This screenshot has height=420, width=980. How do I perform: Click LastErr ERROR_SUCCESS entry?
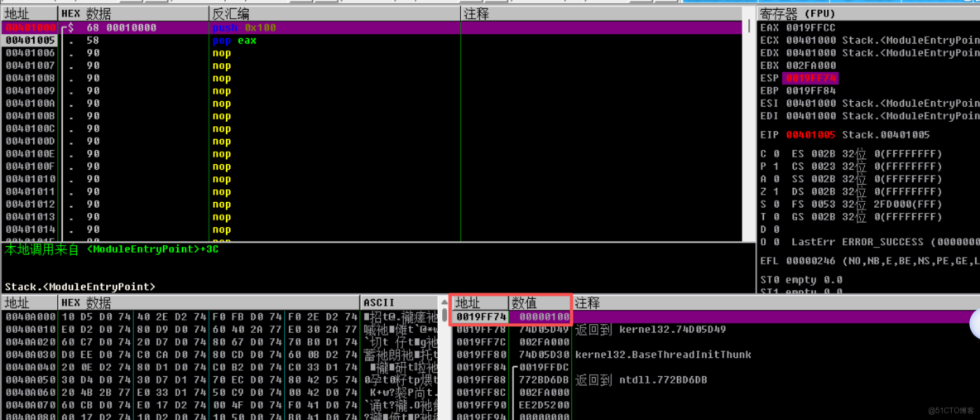886,242
